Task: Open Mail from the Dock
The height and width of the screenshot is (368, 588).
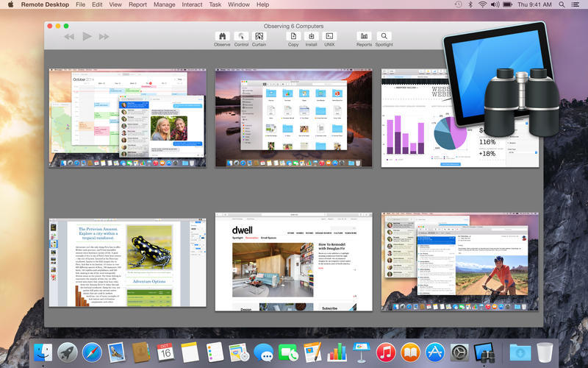Action: [116, 353]
